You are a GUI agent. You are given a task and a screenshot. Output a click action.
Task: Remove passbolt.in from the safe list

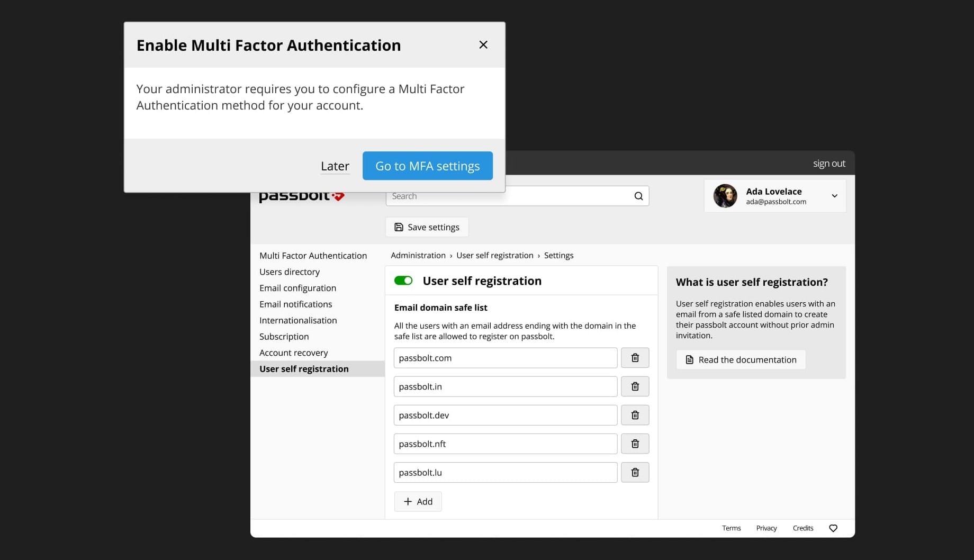click(x=635, y=386)
